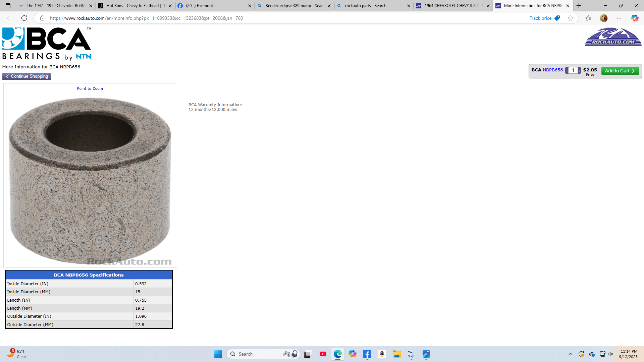Increase quantity with plus stepper
Viewport: 644px width, 362px height.
coord(579,71)
